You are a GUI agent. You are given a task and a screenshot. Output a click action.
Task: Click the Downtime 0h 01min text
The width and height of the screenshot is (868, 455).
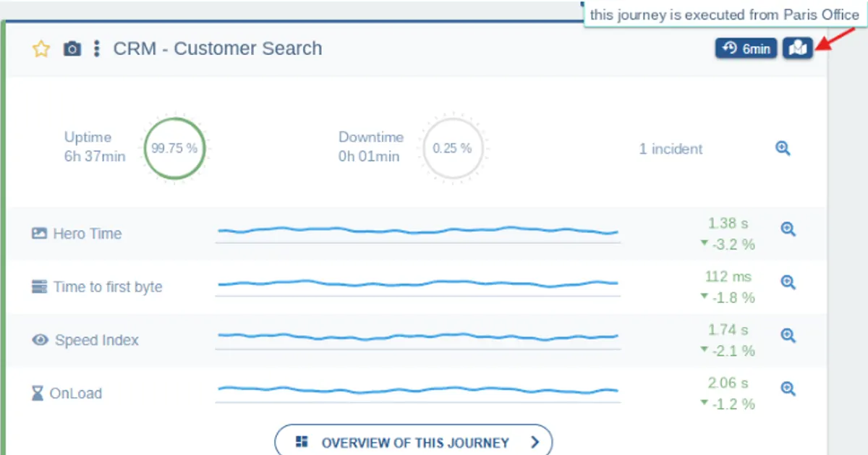point(370,147)
